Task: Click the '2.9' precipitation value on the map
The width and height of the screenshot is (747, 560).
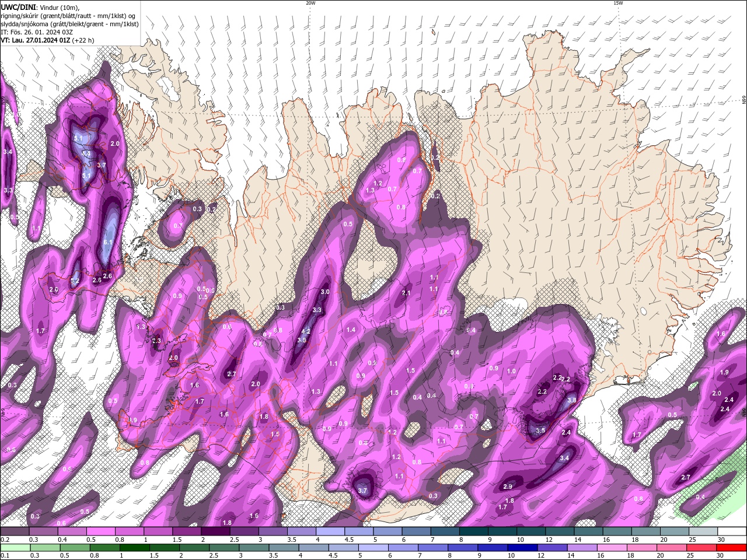Action: [x=508, y=487]
